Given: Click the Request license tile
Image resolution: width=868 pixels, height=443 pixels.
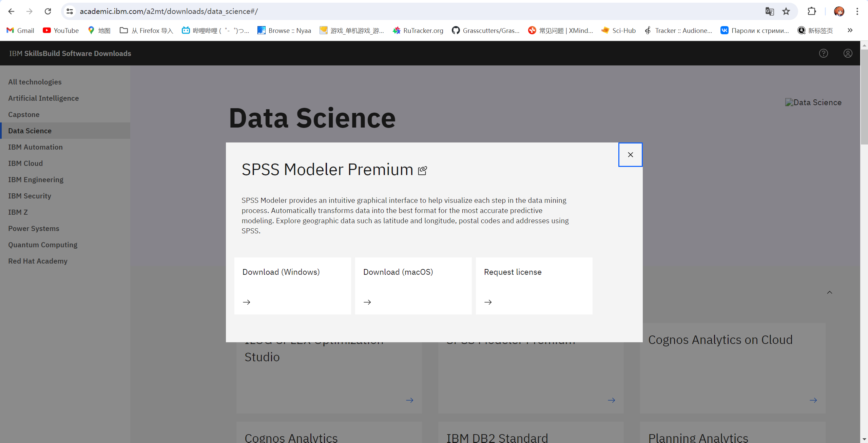Looking at the screenshot, I should [534, 286].
